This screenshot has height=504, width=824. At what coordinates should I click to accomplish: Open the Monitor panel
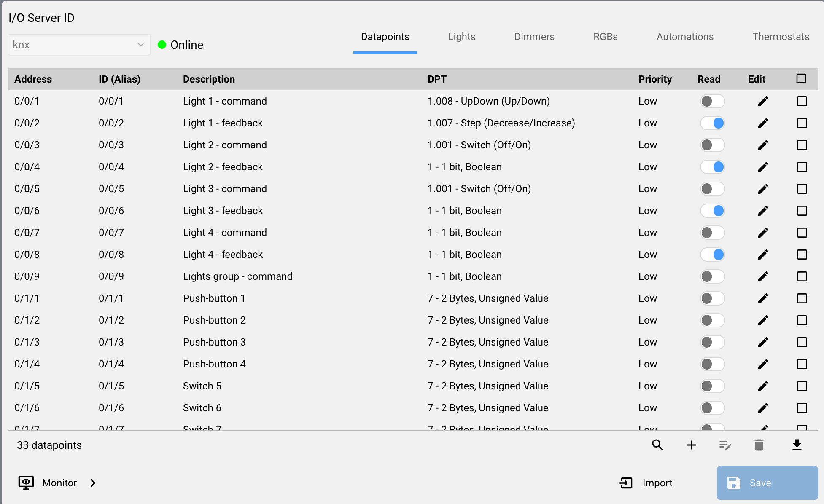(x=57, y=483)
